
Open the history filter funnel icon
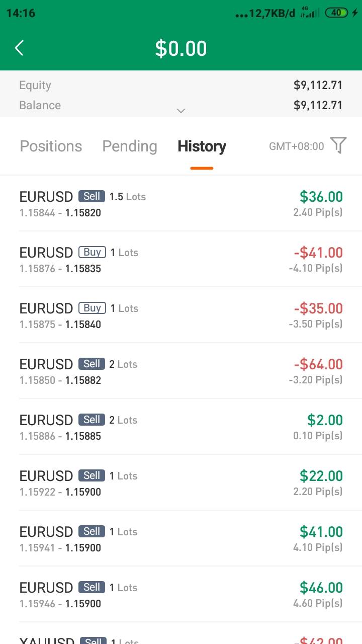point(338,146)
